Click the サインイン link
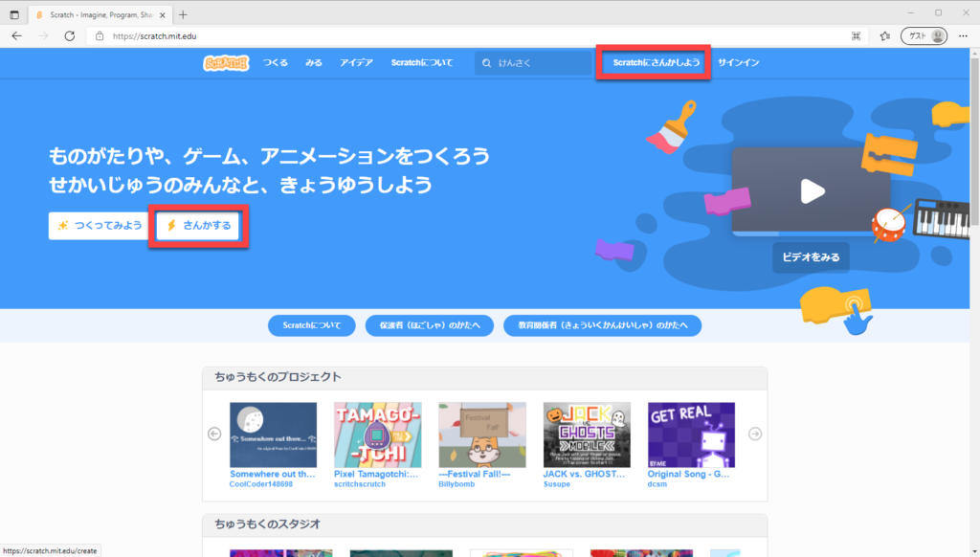This screenshot has height=557, width=980. coord(739,62)
